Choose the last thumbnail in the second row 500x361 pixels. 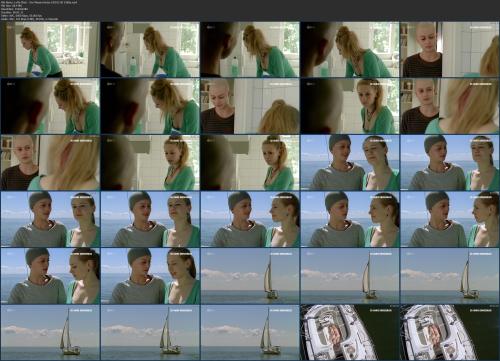(x=450, y=106)
